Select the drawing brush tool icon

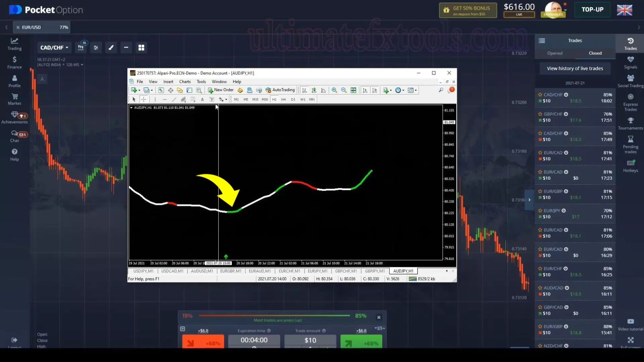111,48
